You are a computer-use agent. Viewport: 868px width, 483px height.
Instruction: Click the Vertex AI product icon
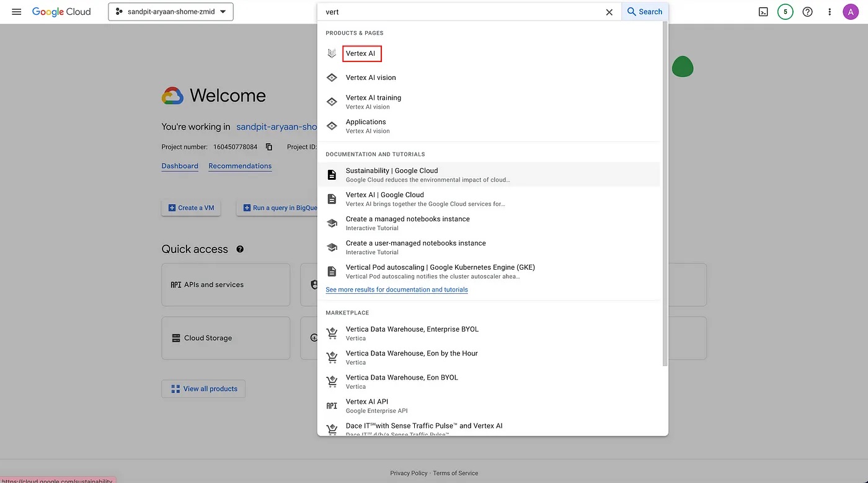pos(332,53)
